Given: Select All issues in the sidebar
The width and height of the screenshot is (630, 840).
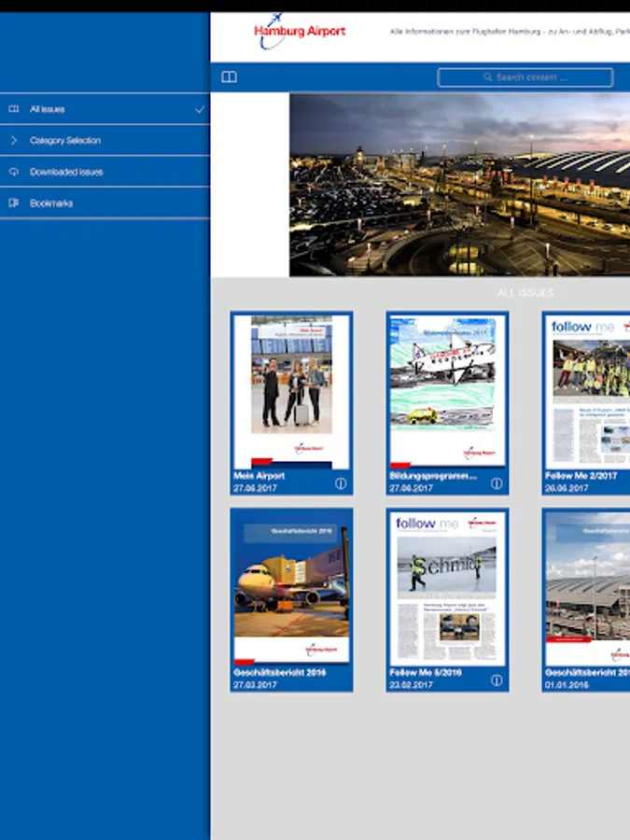Looking at the screenshot, I should point(105,109).
